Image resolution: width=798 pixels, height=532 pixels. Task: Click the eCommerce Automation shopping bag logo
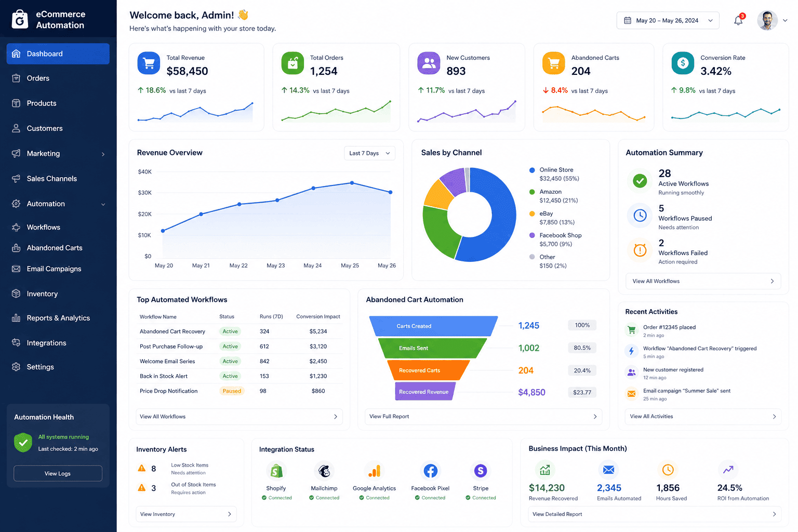20,19
